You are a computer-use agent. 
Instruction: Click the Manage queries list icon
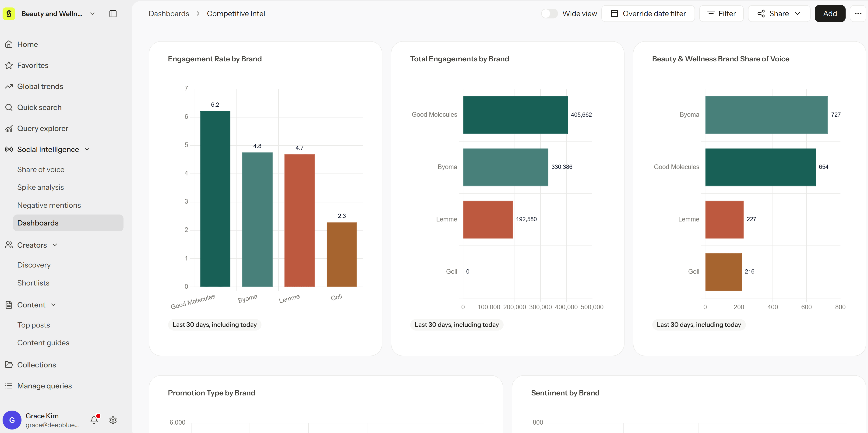pos(9,385)
